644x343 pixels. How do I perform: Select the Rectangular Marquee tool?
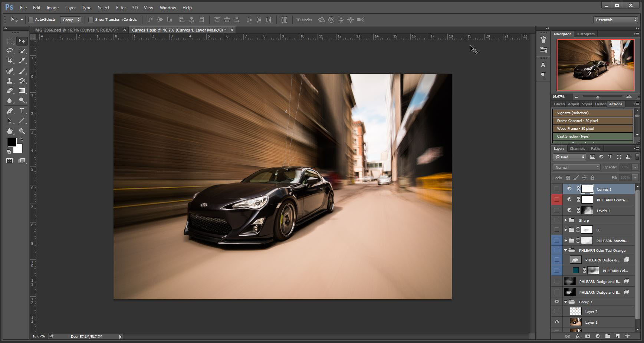coord(10,41)
